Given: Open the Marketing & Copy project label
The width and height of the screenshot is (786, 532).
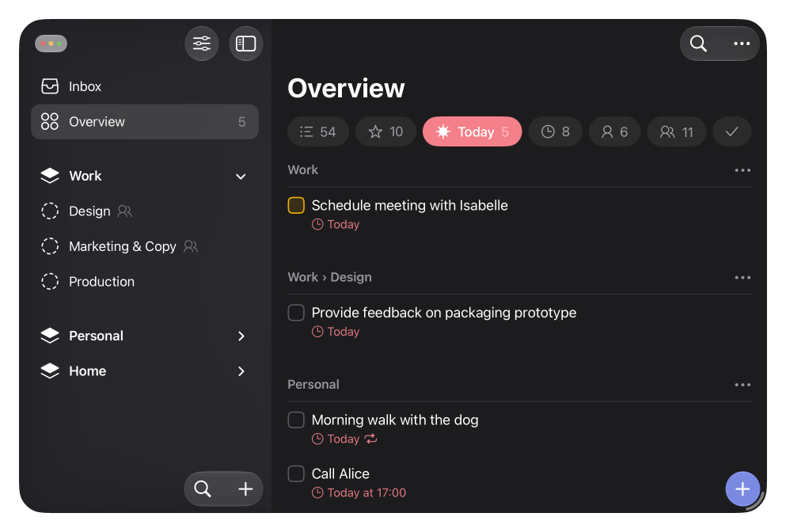Looking at the screenshot, I should point(123,246).
